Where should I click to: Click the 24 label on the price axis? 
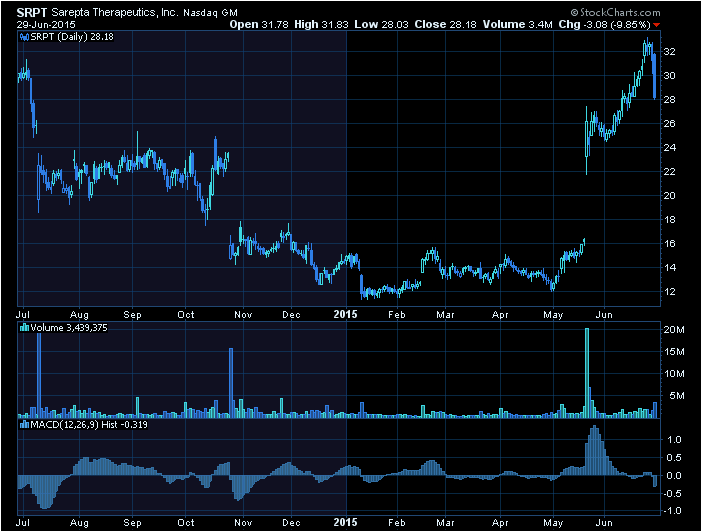[x=669, y=147]
